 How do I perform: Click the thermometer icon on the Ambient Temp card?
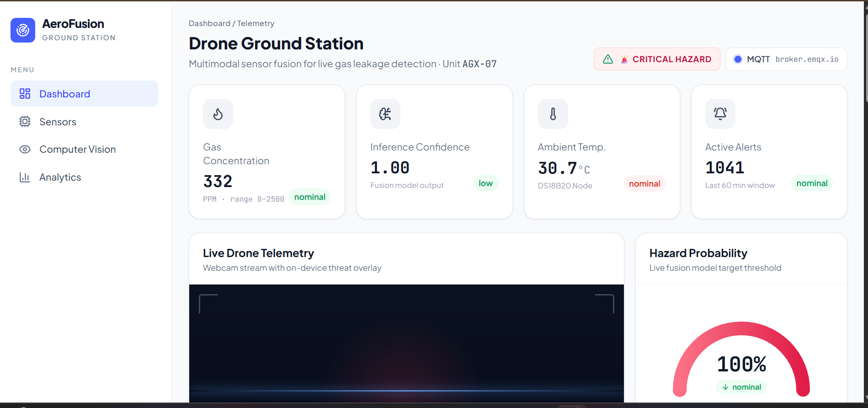tap(553, 114)
